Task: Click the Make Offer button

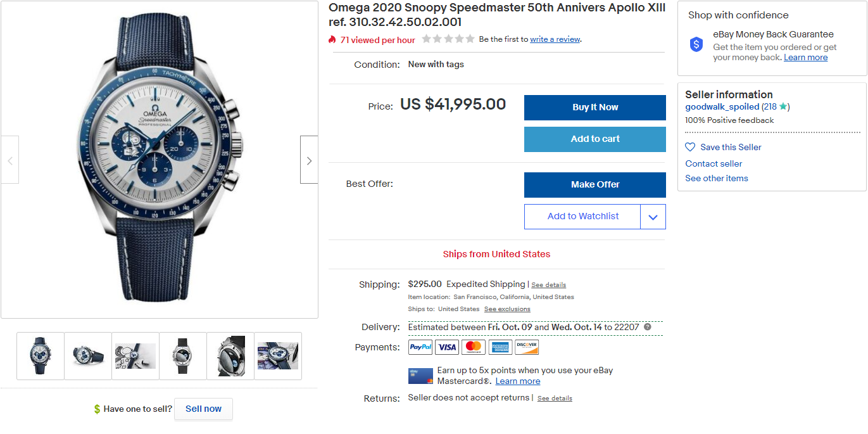Action: point(594,185)
